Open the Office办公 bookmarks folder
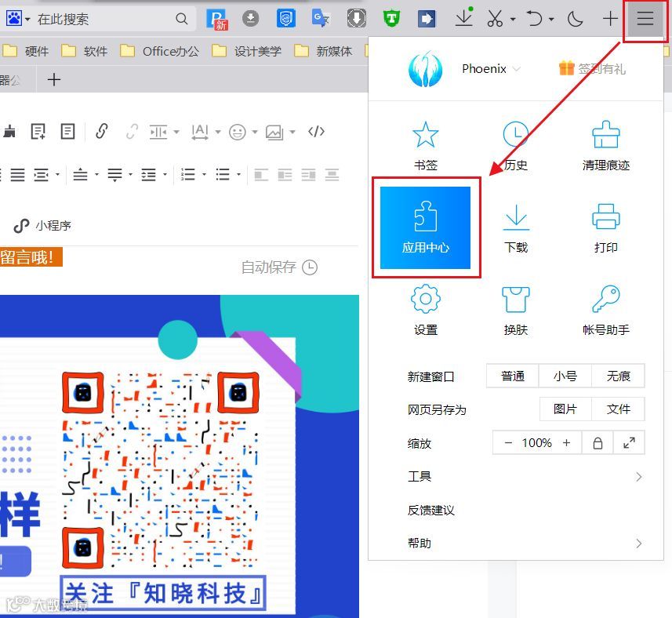The height and width of the screenshot is (618, 672). coord(159,51)
